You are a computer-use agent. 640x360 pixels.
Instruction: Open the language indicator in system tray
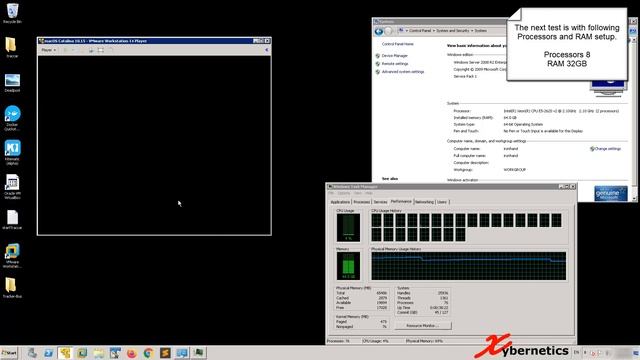[576, 353]
